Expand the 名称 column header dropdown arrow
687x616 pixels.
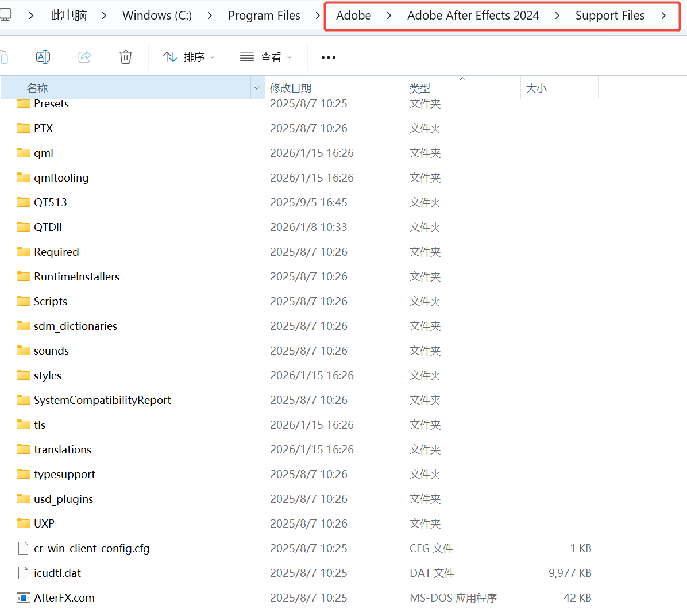(256, 88)
